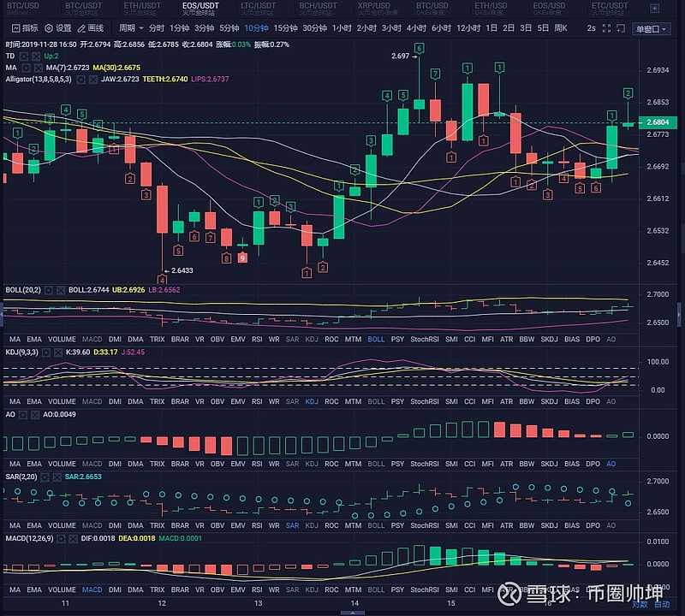The height and width of the screenshot is (616, 685).
Task: Switch to the LTC/USDT tab
Action: pyautogui.click(x=259, y=9)
